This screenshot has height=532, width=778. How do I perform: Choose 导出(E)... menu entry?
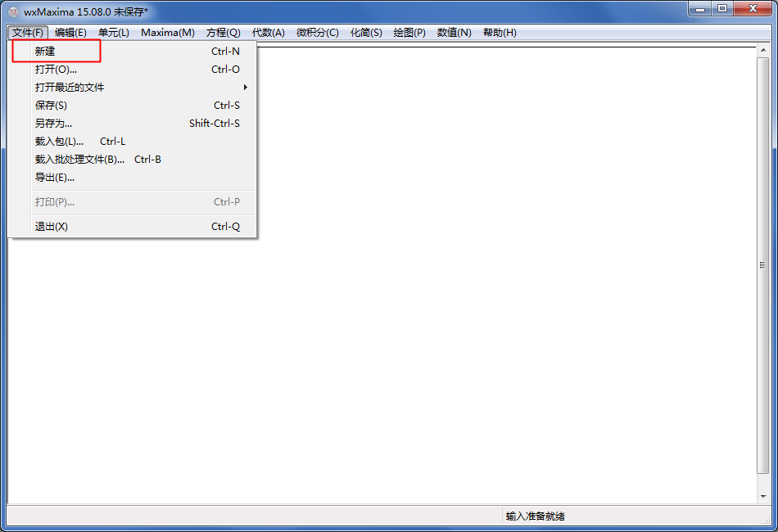pos(133,177)
